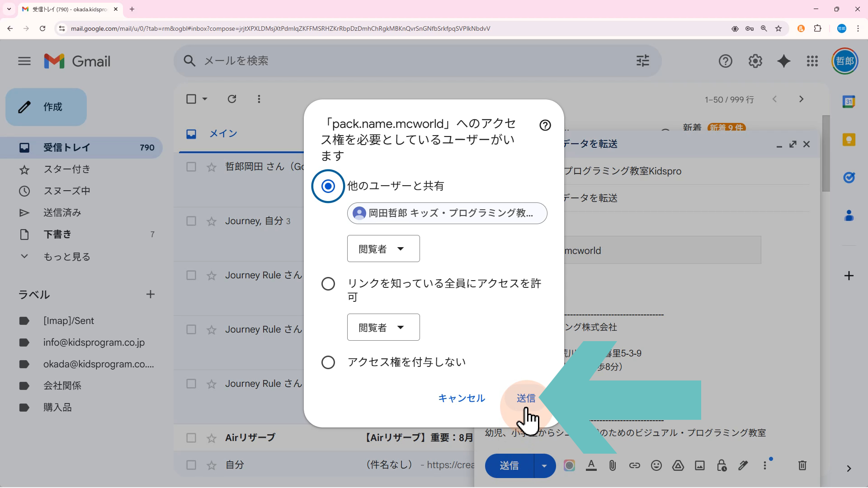Open the emoji picker icon

click(x=656, y=465)
